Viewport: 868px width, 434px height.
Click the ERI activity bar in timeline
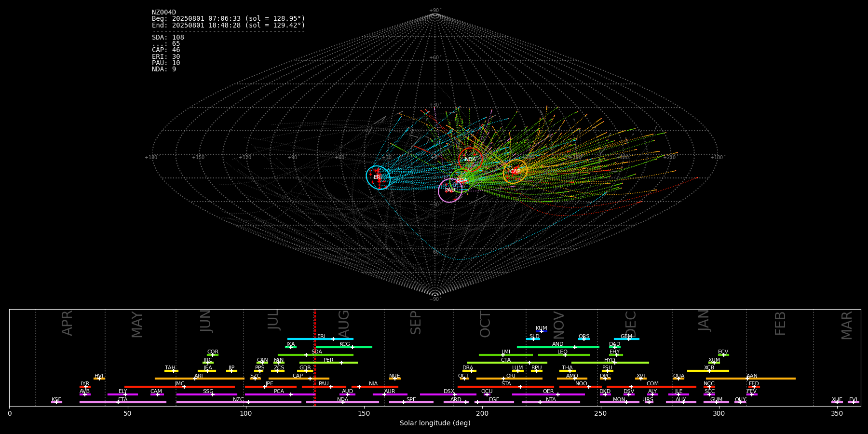[320, 339]
